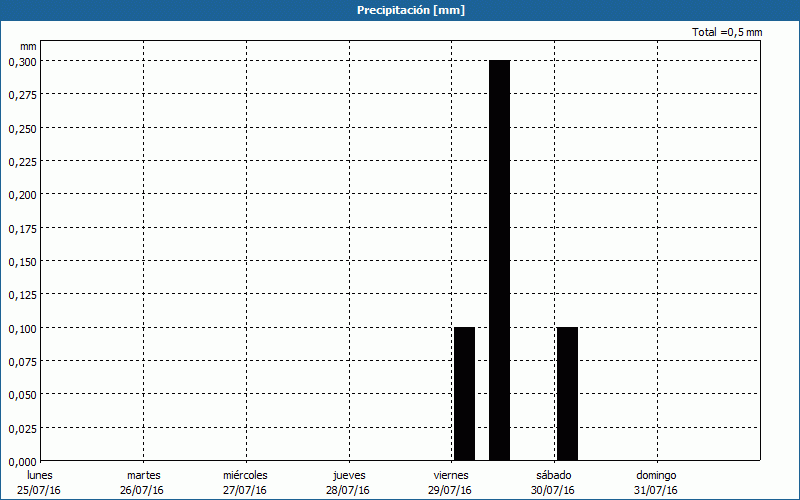Viewport: 800px width, 500px height.
Task: Select the bar at sábado gridline
Action: [x=567, y=393]
